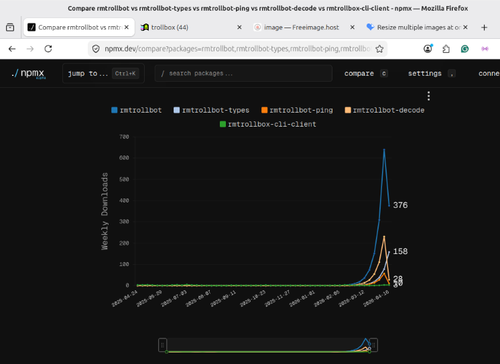Image resolution: width=500 pixels, height=364 pixels.
Task: Focus the search packages input field
Action: click(x=243, y=73)
